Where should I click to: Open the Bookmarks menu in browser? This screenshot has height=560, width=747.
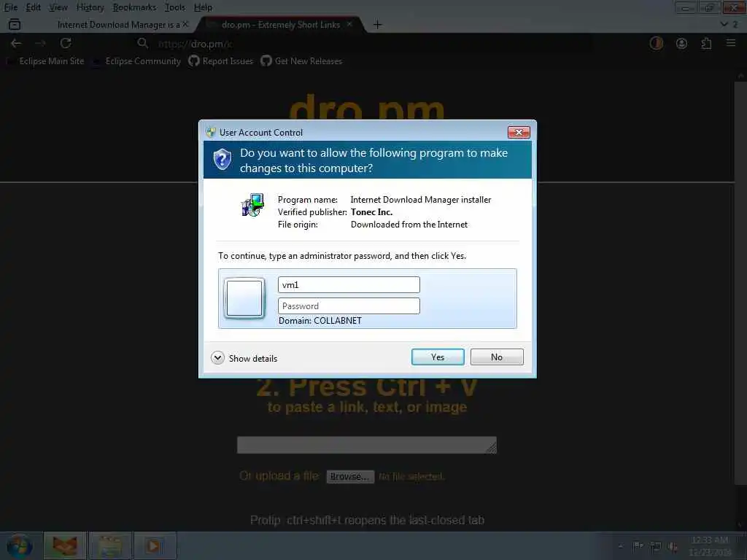(x=134, y=7)
